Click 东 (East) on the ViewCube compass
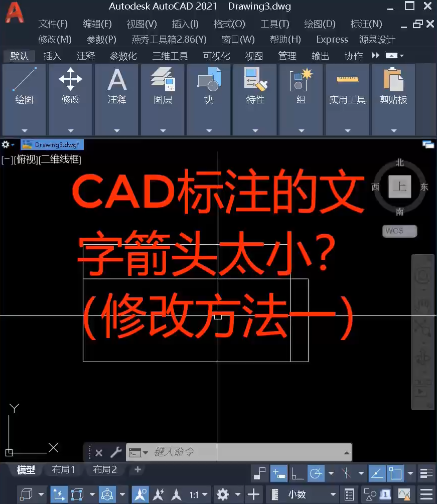This screenshot has height=504, width=437. [424, 187]
